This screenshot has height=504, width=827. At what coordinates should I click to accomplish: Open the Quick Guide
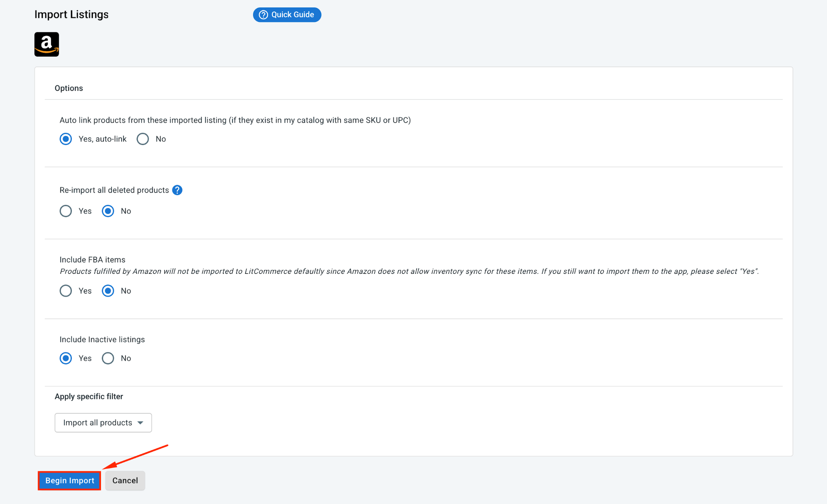click(287, 15)
